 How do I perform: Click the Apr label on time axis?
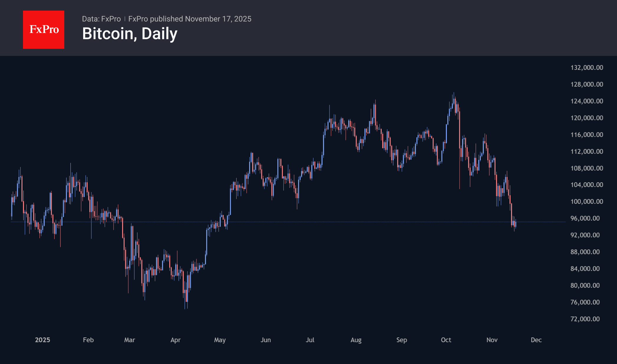click(x=175, y=340)
